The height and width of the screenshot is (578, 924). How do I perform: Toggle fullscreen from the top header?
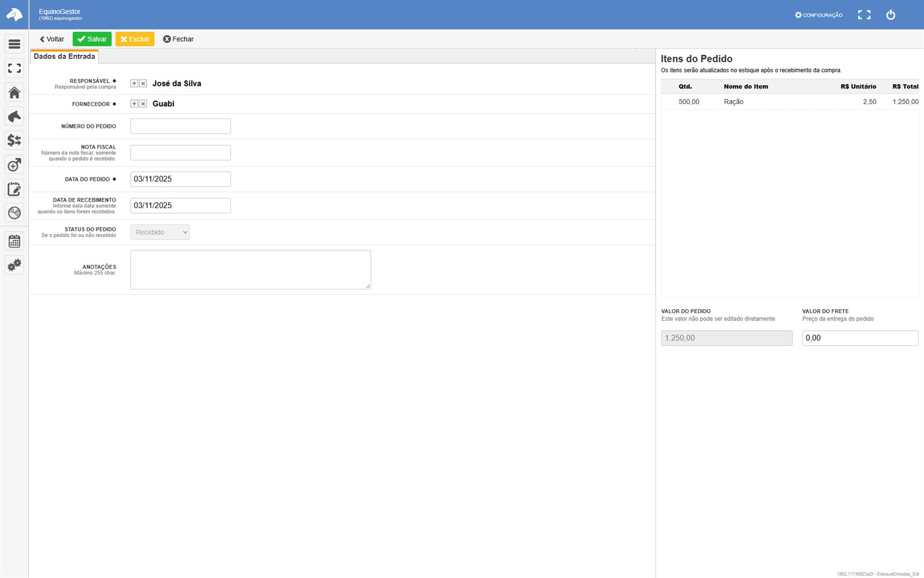864,15
